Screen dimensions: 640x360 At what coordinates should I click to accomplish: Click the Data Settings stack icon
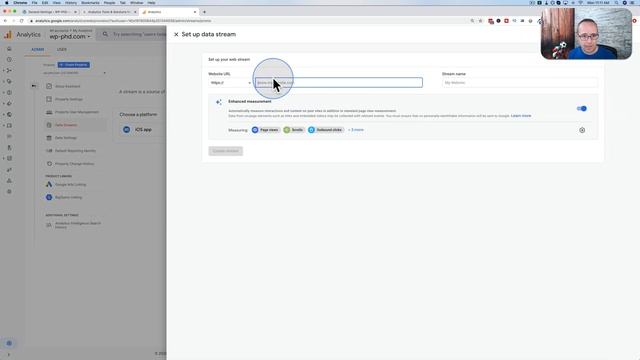tap(49, 138)
